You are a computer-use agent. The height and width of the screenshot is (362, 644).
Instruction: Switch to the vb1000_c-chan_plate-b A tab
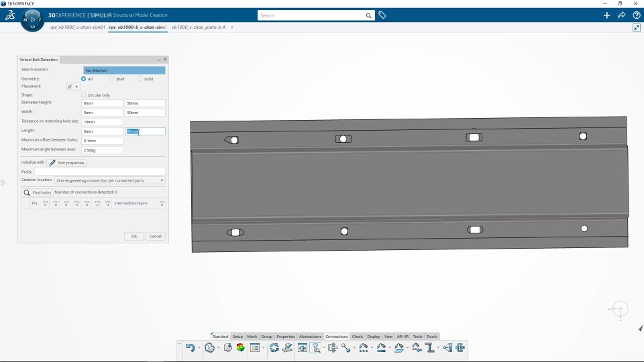coord(199,27)
